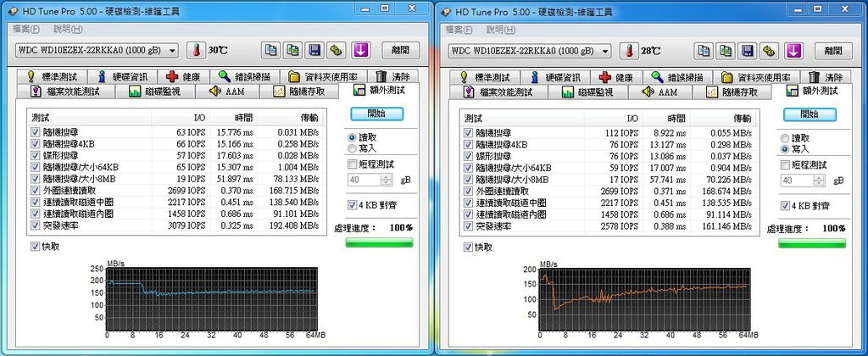Toggle 4 KB 對齊 checkbox in left window
This screenshot has height=356, width=868.
(x=352, y=205)
